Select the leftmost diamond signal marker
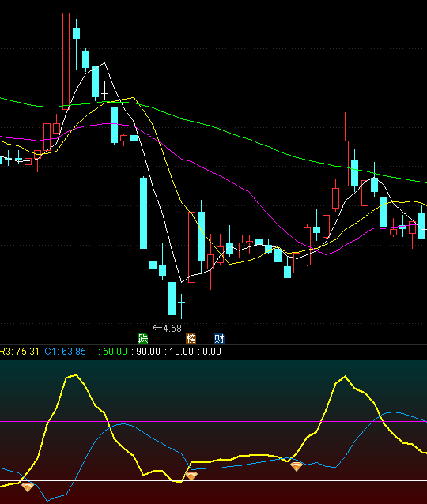Viewport: 427px width, 504px height. click(x=28, y=487)
